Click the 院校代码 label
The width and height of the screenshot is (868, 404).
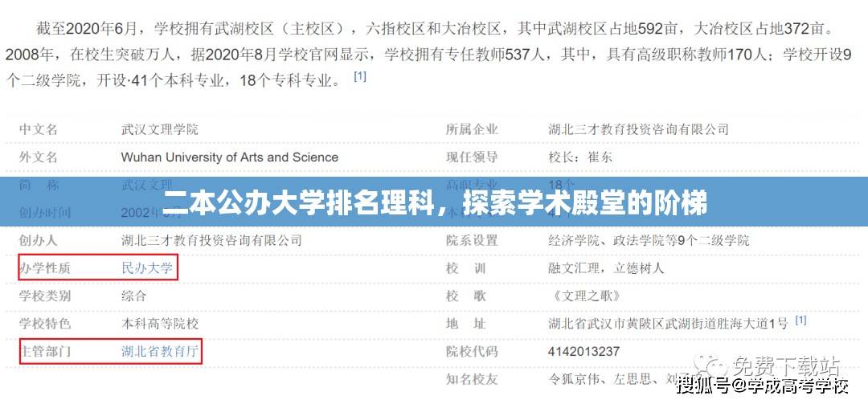473,351
